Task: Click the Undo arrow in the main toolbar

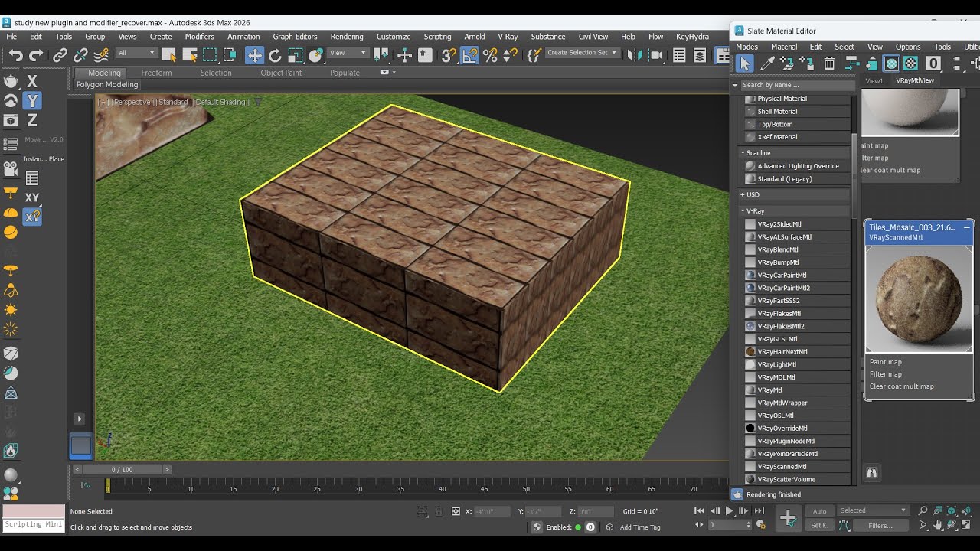Action: point(15,55)
